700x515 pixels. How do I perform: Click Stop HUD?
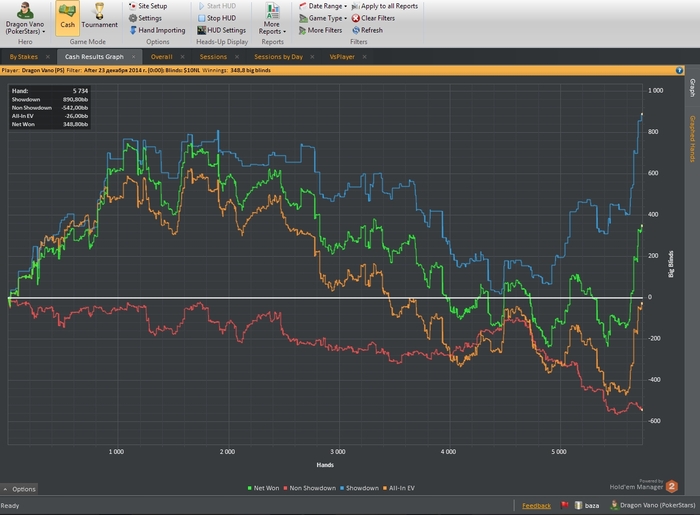[217, 18]
